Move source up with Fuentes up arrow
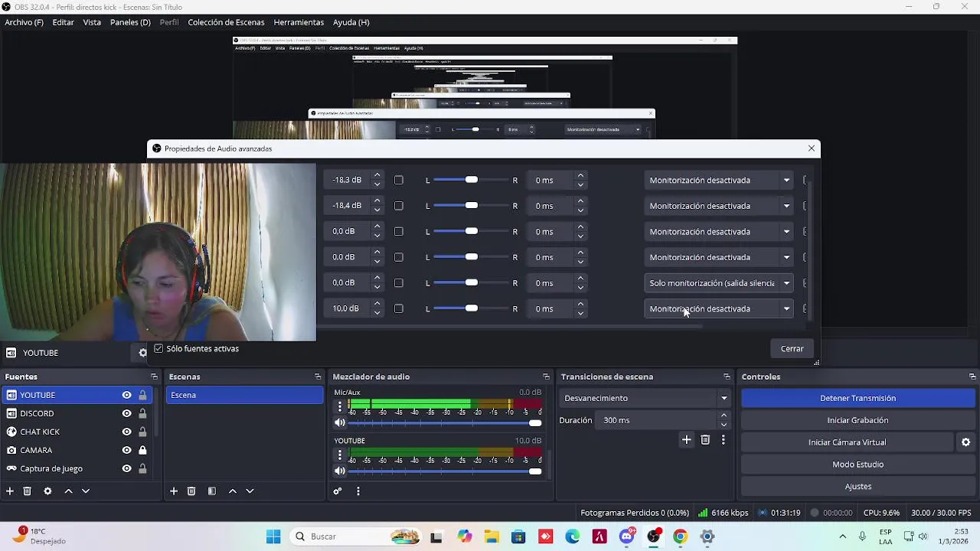Viewport: 980px width, 551px height. tap(68, 491)
